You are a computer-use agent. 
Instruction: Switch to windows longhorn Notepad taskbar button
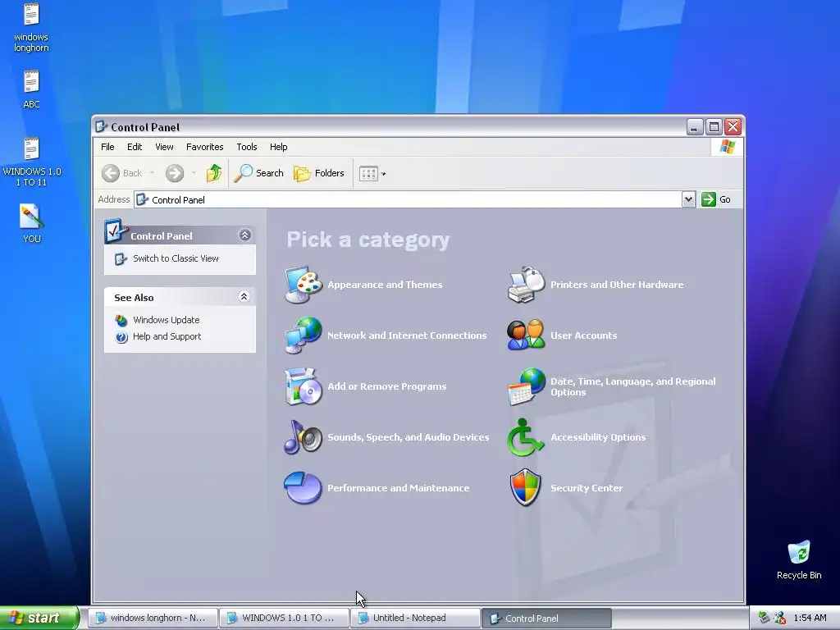[x=153, y=618]
